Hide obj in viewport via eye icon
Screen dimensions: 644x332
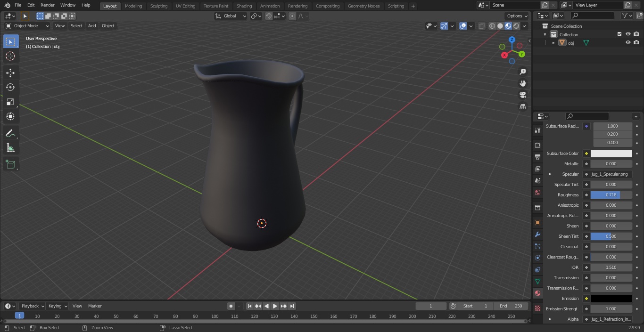(x=628, y=42)
